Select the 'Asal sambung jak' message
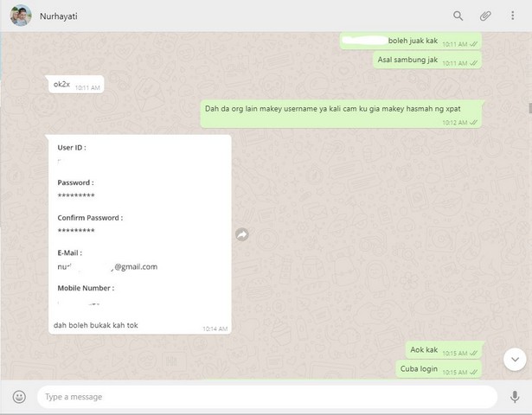Screen dimensions: 532x415 (x=427, y=60)
